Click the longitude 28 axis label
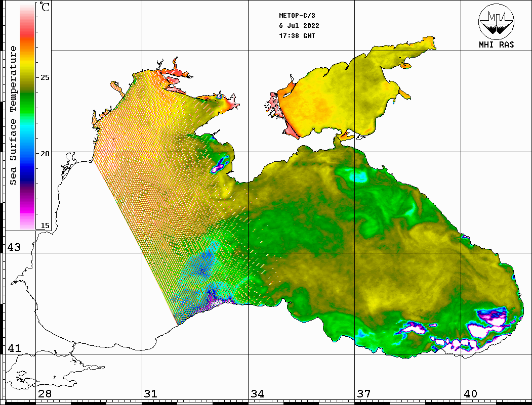The height and width of the screenshot is (405, 532). pyautogui.click(x=45, y=394)
